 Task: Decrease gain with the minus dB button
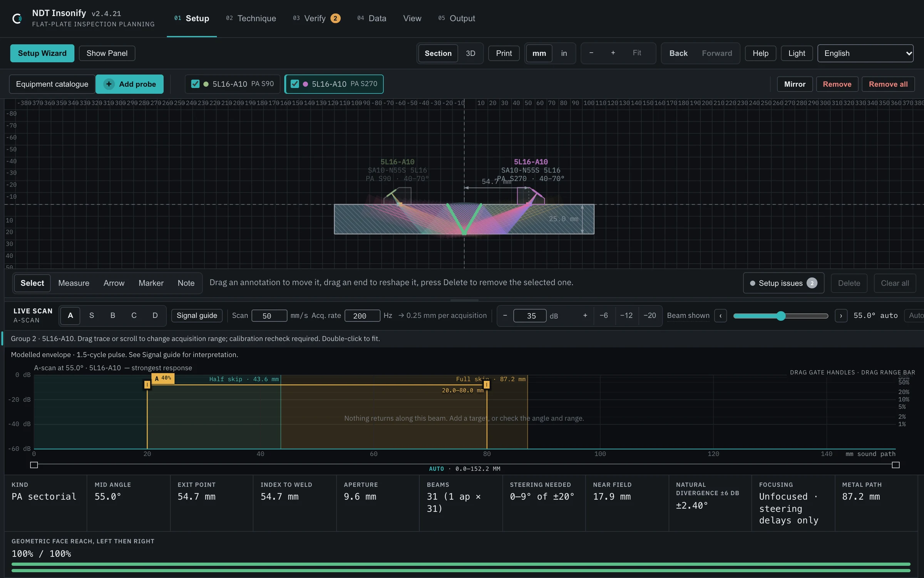pos(505,316)
